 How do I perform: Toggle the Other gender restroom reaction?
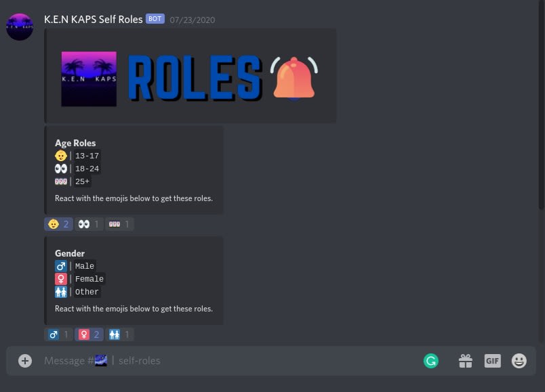click(x=119, y=334)
